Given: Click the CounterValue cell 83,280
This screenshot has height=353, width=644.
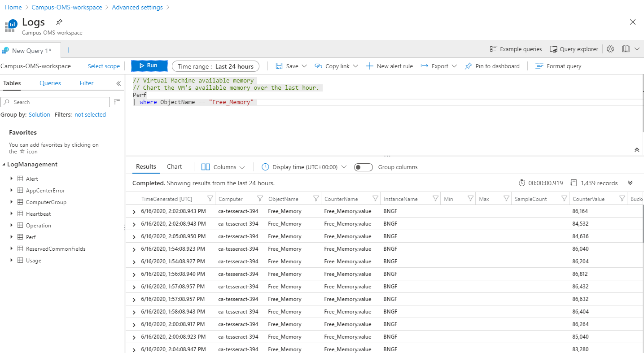Looking at the screenshot, I should pos(580,349).
